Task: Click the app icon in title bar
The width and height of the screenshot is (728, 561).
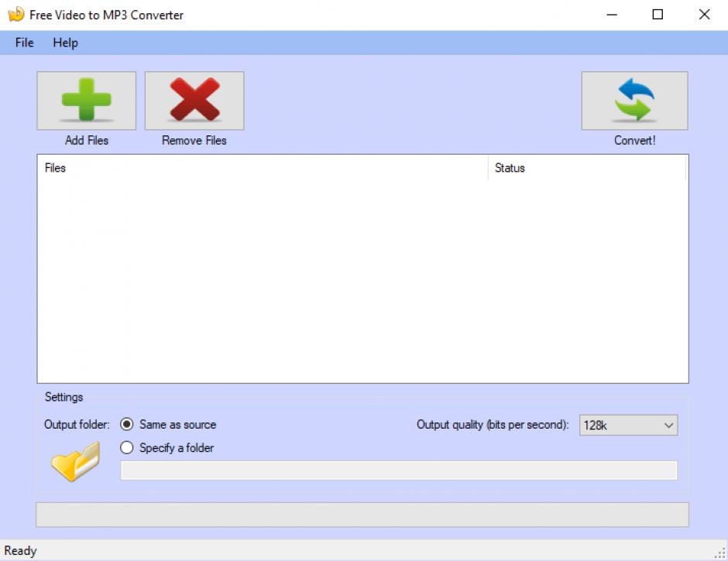Action: [x=15, y=15]
